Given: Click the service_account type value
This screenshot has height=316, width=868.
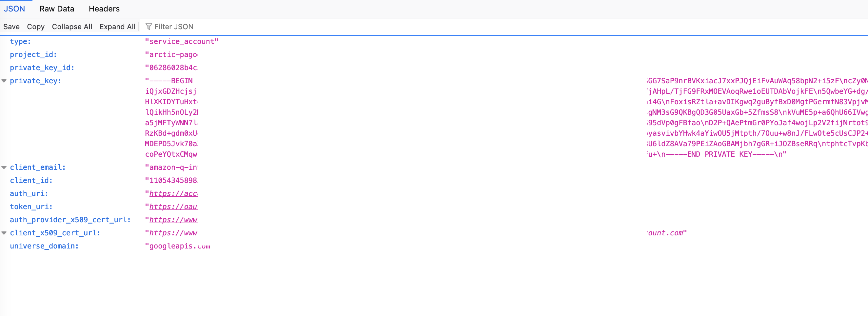Looking at the screenshot, I should (x=182, y=41).
